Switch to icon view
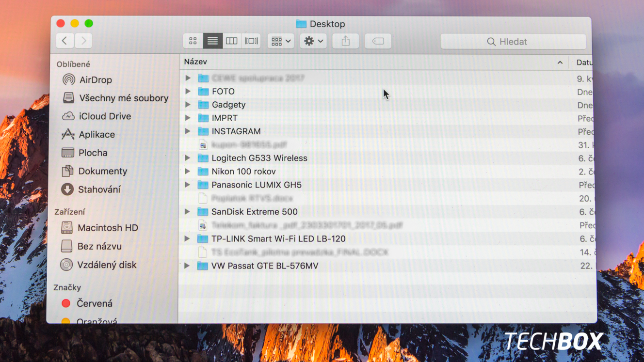 click(193, 41)
